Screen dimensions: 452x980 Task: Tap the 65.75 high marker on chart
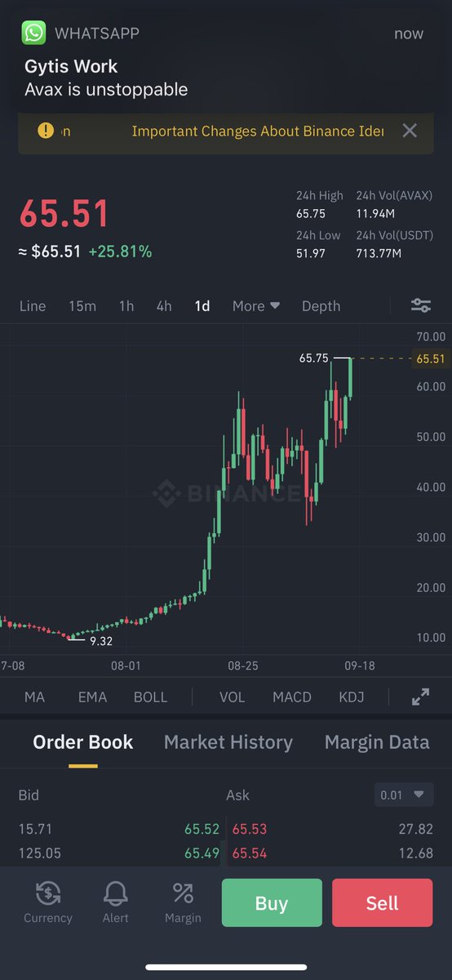point(313,358)
